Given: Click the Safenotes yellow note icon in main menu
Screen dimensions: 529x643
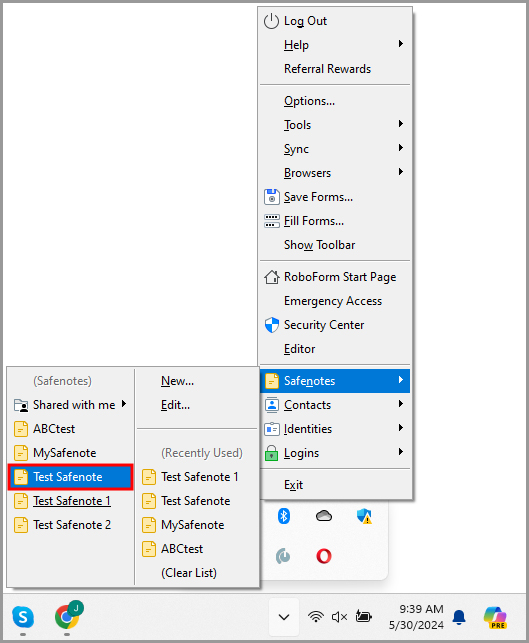Looking at the screenshot, I should click(x=271, y=381).
